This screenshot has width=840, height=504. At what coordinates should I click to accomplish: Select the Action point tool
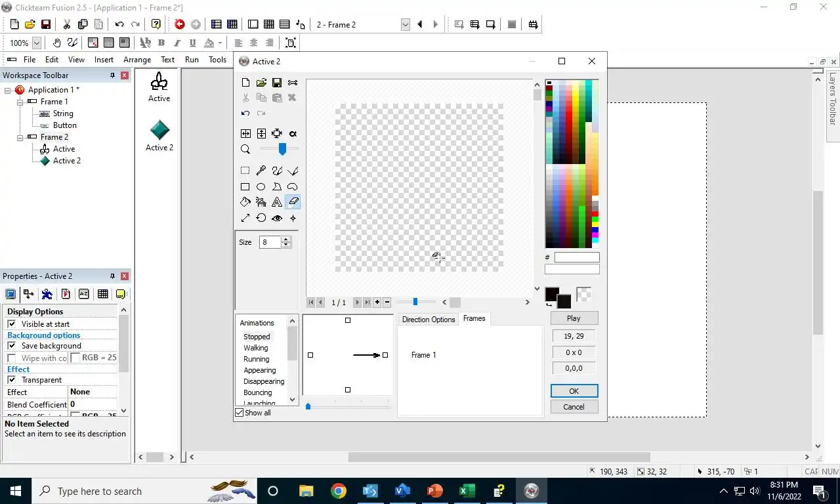point(293,218)
